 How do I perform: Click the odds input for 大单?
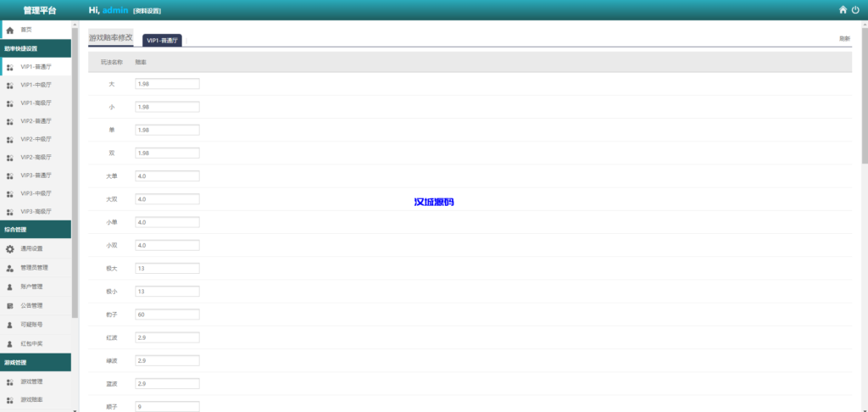[x=167, y=176]
